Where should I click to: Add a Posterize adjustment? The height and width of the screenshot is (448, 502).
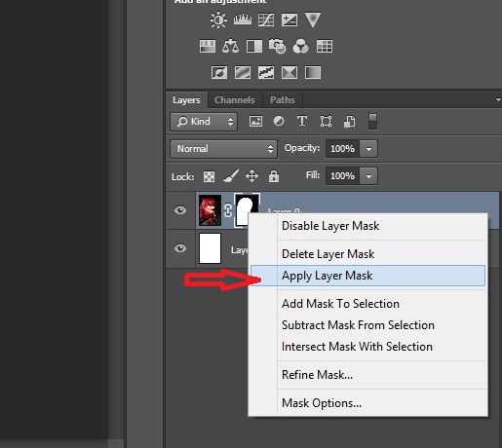[x=243, y=72]
